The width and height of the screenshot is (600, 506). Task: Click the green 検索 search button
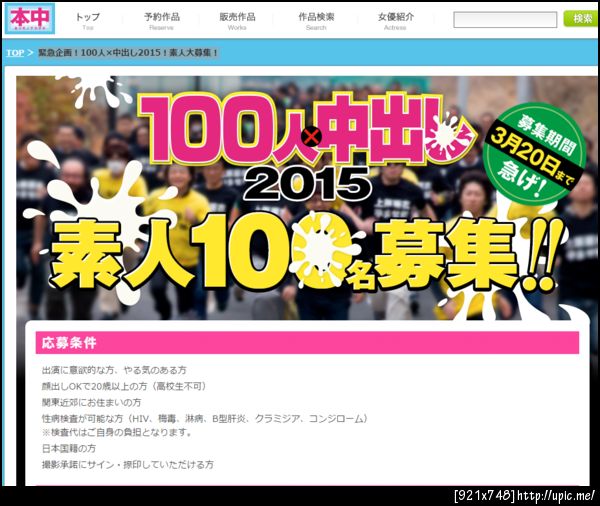(x=582, y=19)
